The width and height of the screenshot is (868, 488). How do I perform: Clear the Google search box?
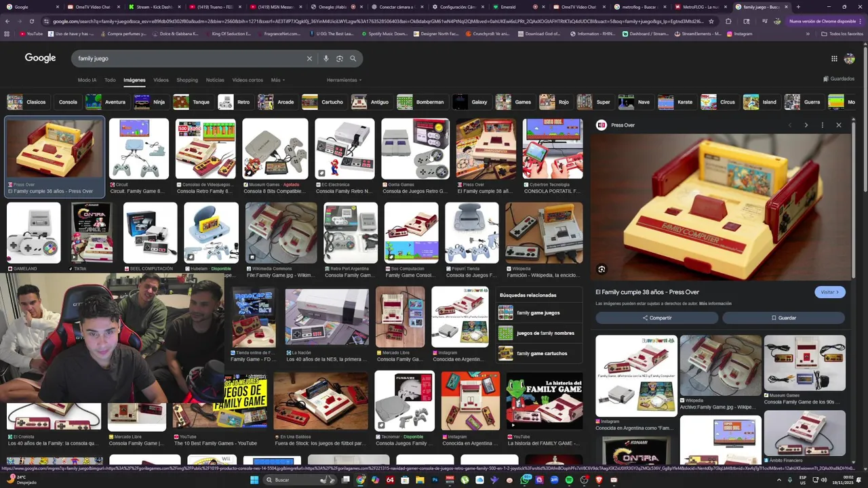click(x=309, y=58)
